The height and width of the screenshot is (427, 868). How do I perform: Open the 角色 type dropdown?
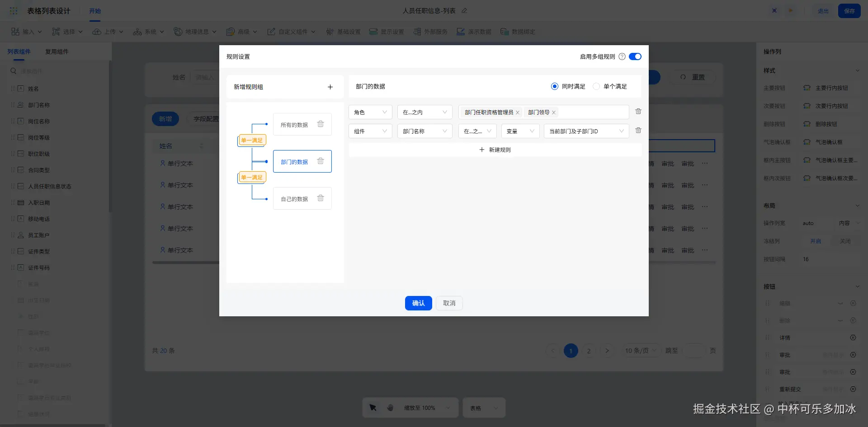tap(370, 112)
